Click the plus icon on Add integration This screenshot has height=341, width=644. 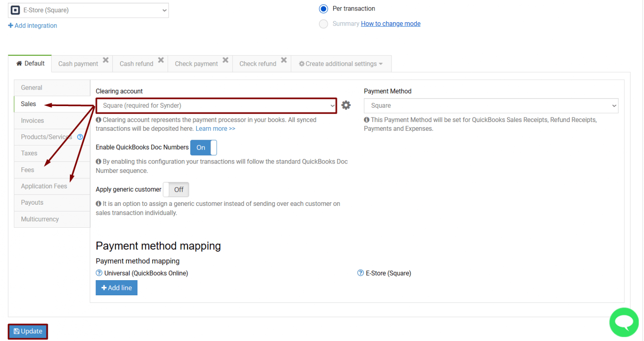click(10, 26)
